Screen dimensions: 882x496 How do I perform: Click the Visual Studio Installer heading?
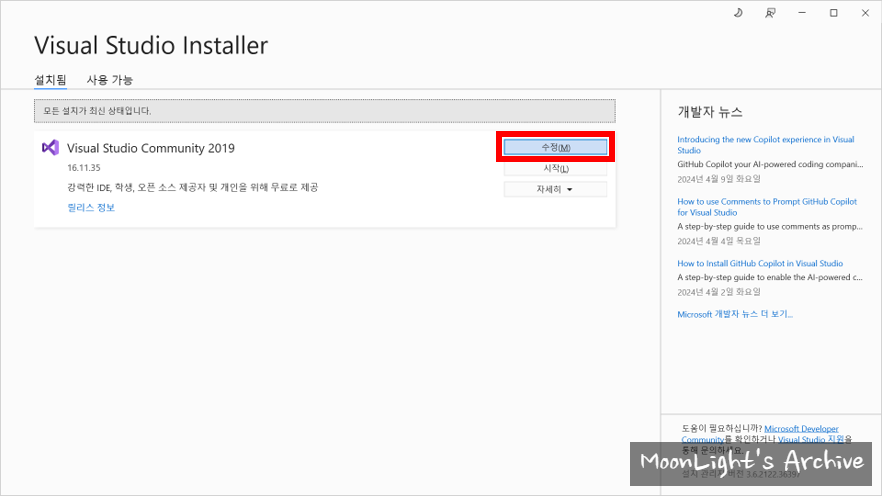pyautogui.click(x=151, y=45)
